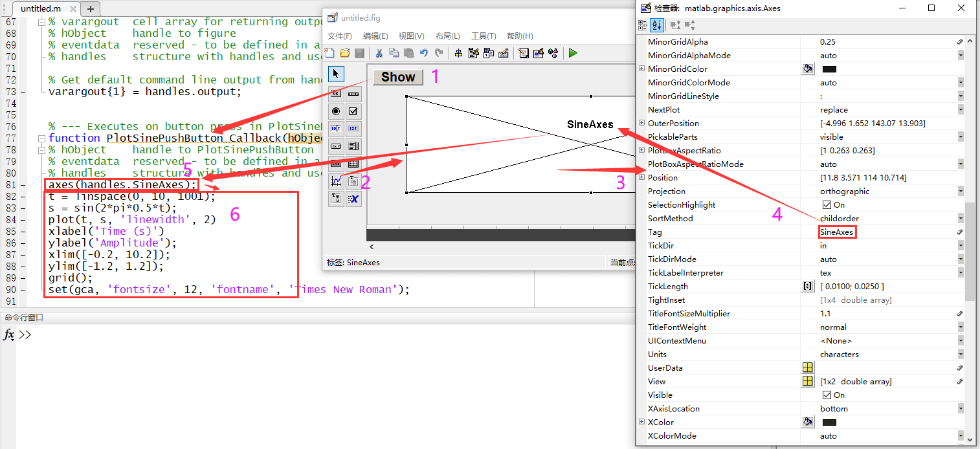Sort inspector properties alphabetically (A-Z icon)
The width and height of the screenshot is (980, 449).
[657, 25]
